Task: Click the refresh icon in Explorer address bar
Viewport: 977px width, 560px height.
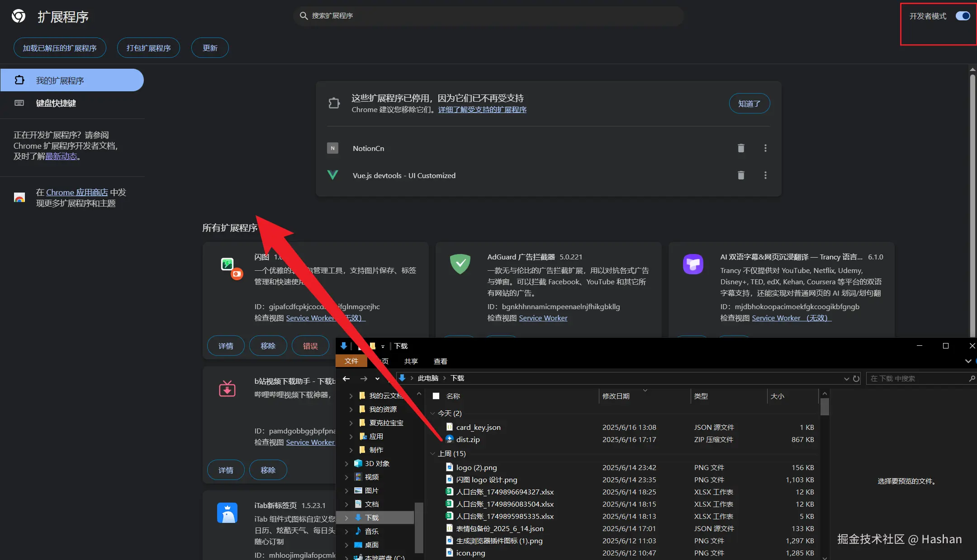Action: coord(856,378)
